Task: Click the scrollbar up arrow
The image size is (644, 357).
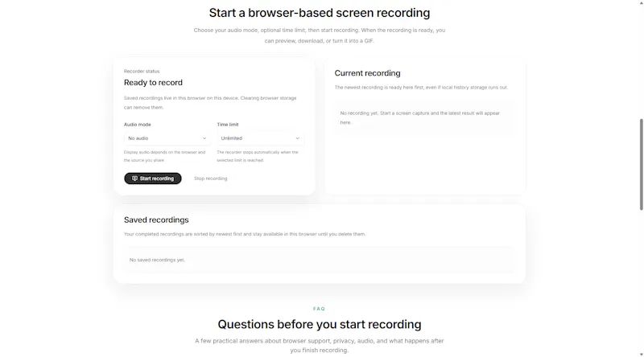Action: pyautogui.click(x=641, y=2)
